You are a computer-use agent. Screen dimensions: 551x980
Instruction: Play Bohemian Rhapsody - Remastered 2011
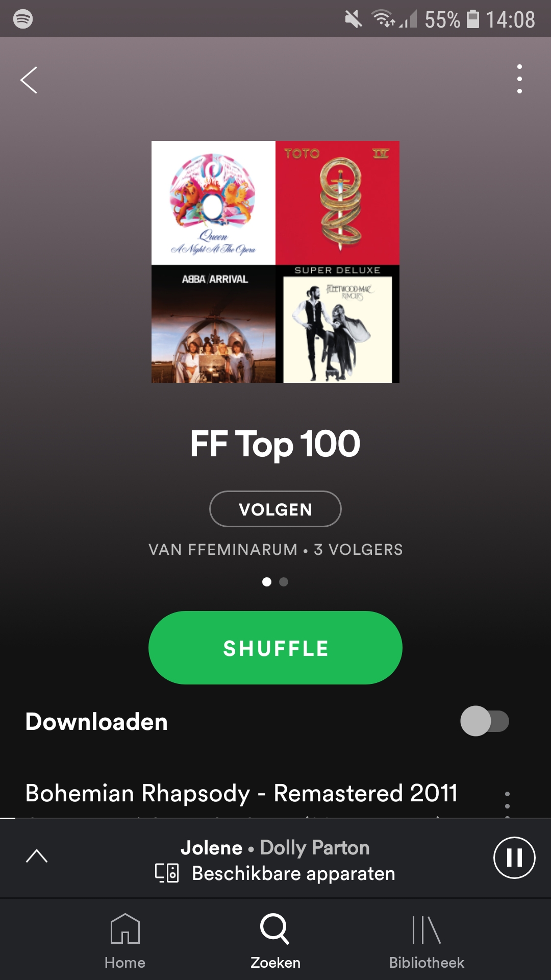(x=241, y=793)
